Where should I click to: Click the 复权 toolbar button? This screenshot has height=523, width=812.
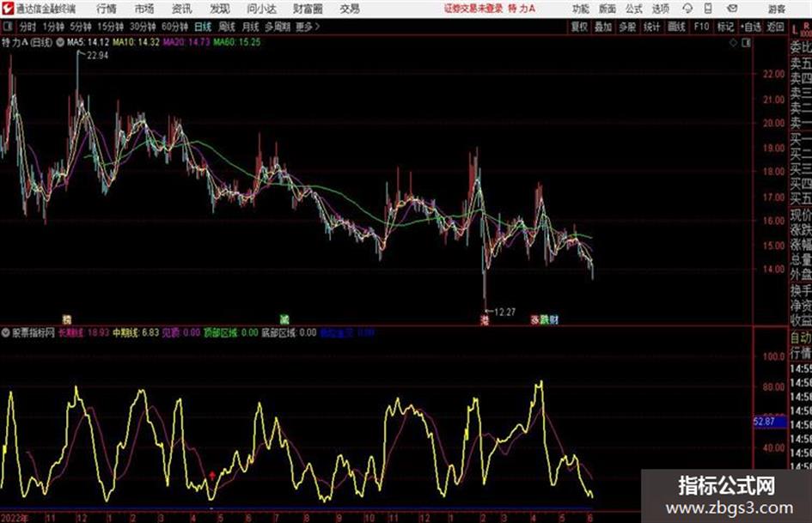579,27
